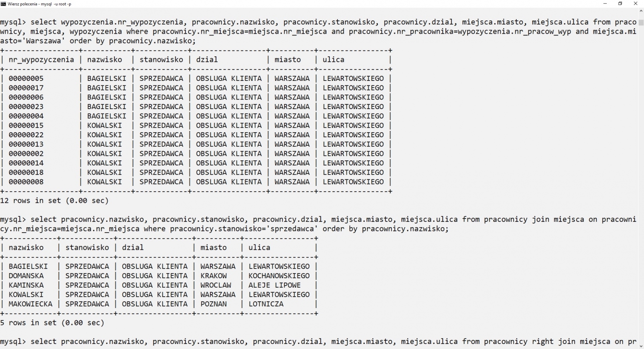The height and width of the screenshot is (349, 644).
Task: Click DOMANSKA in the second result table
Action: click(26, 276)
